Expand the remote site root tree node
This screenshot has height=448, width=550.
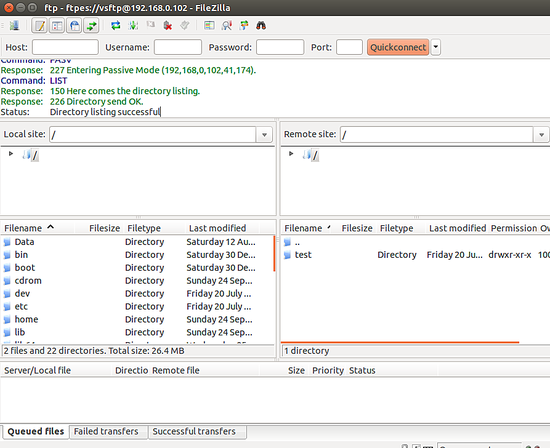point(291,154)
